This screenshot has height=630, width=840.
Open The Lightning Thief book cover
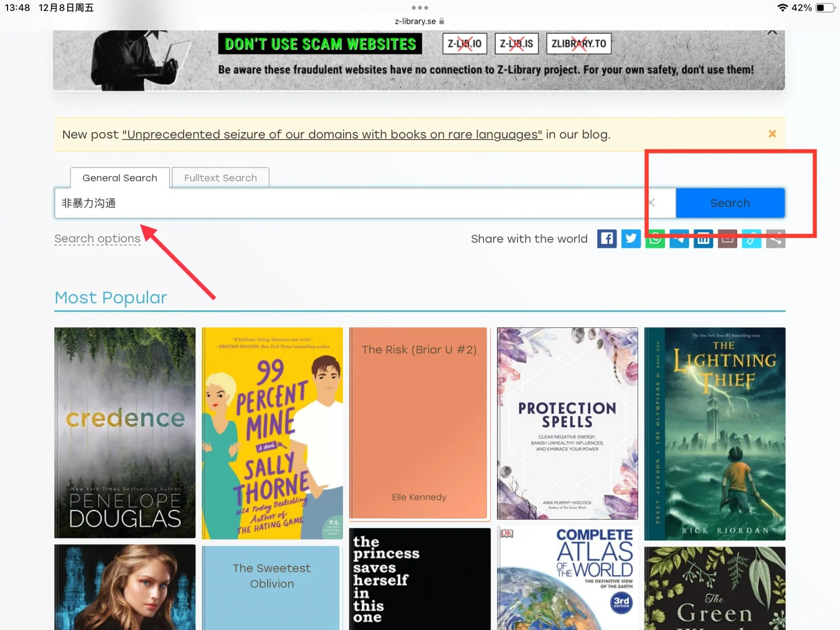coord(715,434)
